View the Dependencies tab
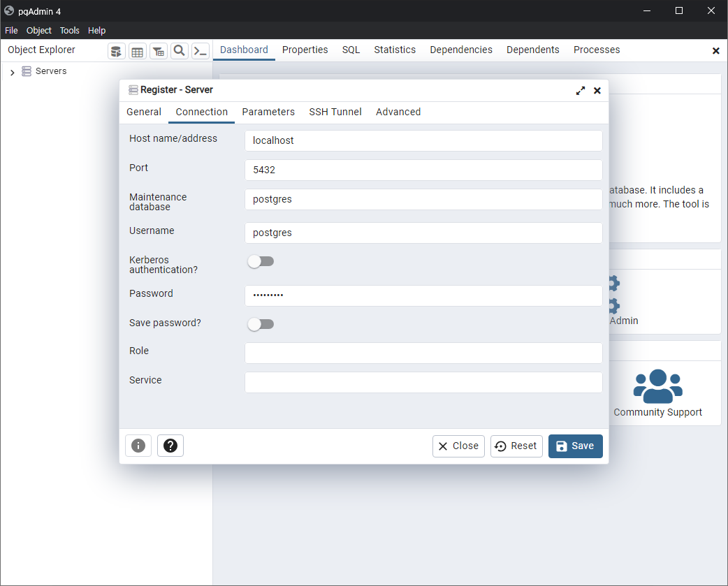This screenshot has height=586, width=728. click(x=461, y=50)
